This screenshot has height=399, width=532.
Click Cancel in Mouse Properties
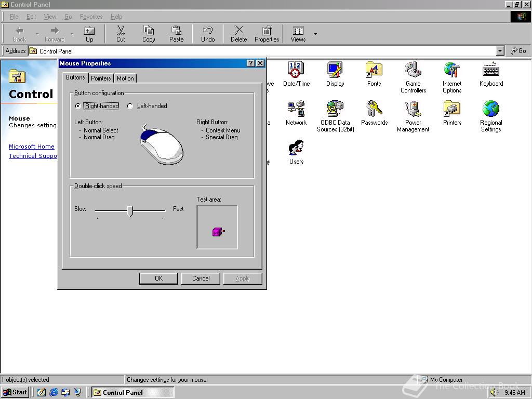click(201, 278)
